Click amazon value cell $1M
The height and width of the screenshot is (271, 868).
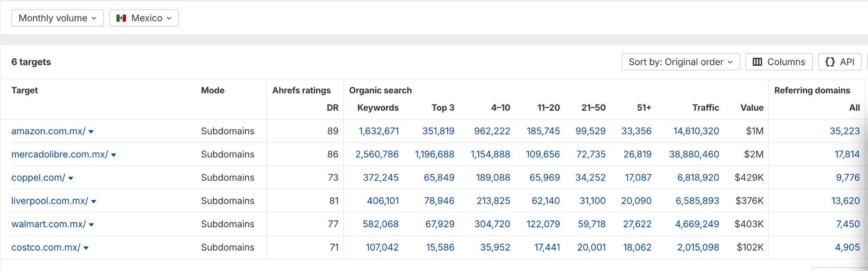tap(755, 131)
